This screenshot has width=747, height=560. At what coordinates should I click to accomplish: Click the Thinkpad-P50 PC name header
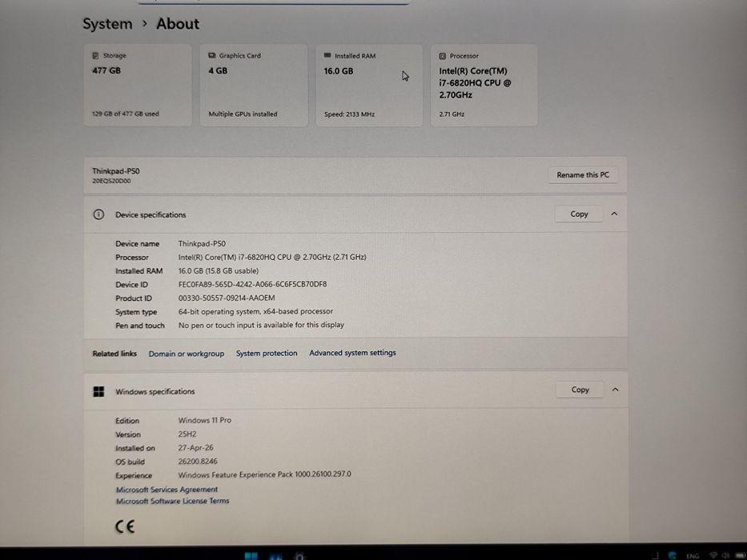[x=116, y=171]
